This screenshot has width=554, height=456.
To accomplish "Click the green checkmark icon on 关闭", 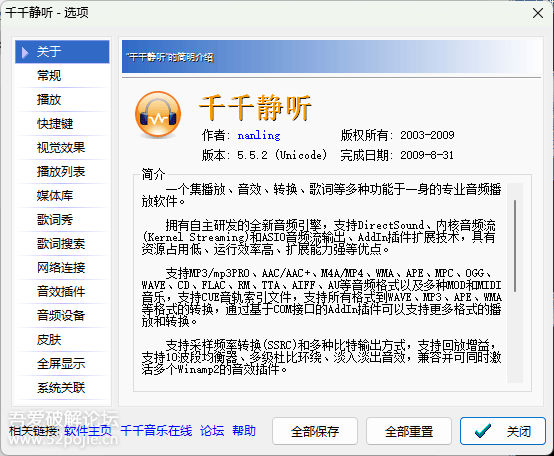I will point(483,431).
